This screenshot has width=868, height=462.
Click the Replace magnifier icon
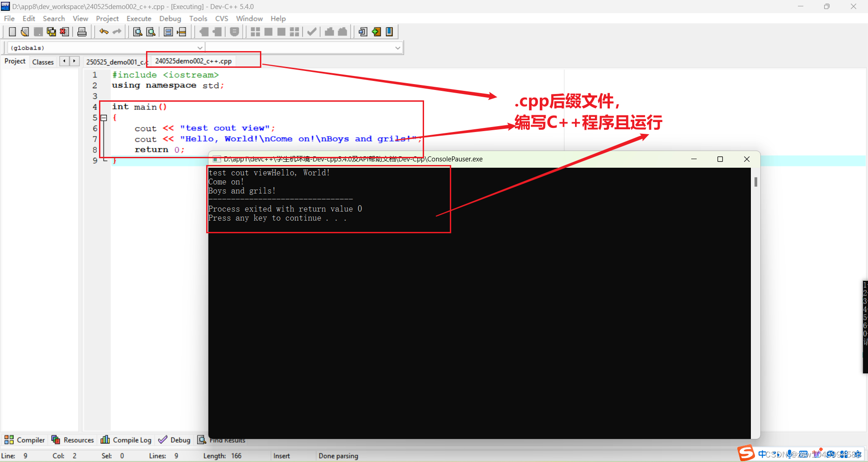point(151,32)
